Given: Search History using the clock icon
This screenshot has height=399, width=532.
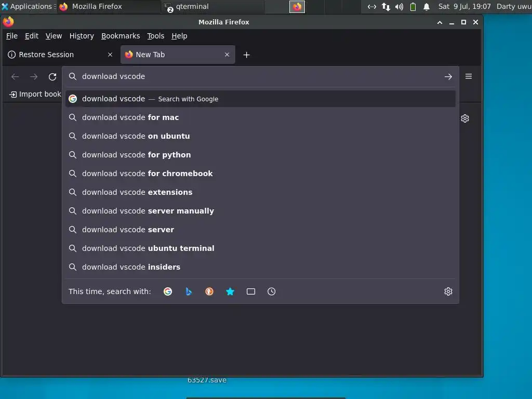Looking at the screenshot, I should [x=271, y=291].
